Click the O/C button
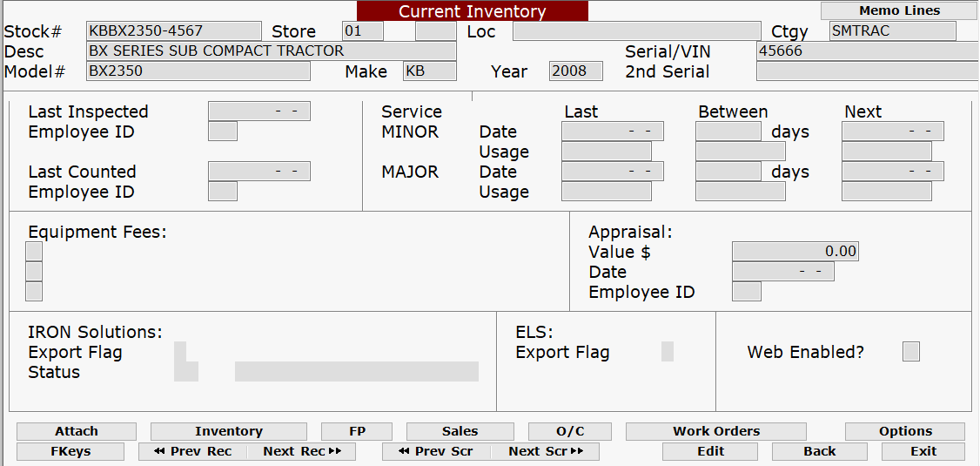This screenshot has width=980, height=466. [x=570, y=432]
